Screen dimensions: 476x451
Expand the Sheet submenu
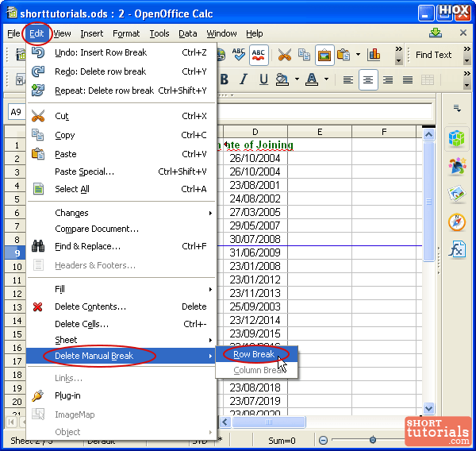[x=121, y=340]
